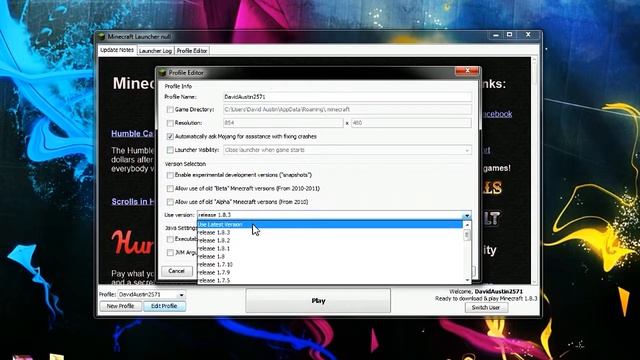The height and width of the screenshot is (360, 640).
Task: Click the Play button
Action: pyautogui.click(x=318, y=301)
